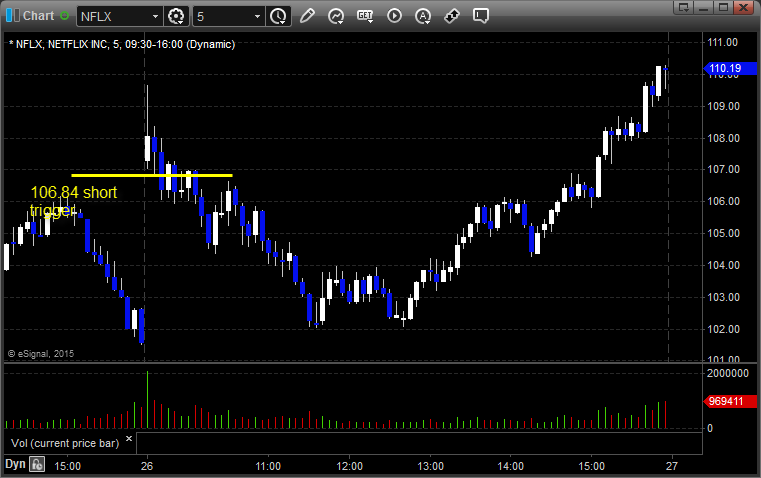Click the 15:00 label before date 27

coord(592,466)
